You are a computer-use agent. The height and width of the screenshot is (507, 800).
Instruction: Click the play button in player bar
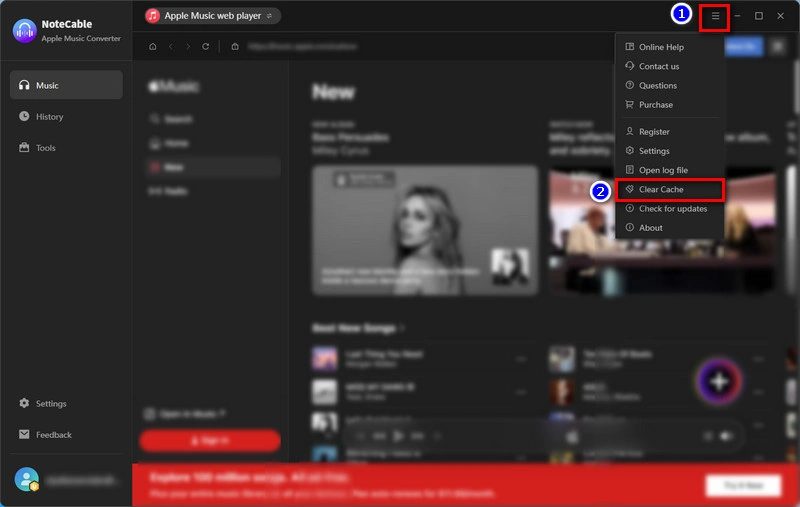click(398, 436)
